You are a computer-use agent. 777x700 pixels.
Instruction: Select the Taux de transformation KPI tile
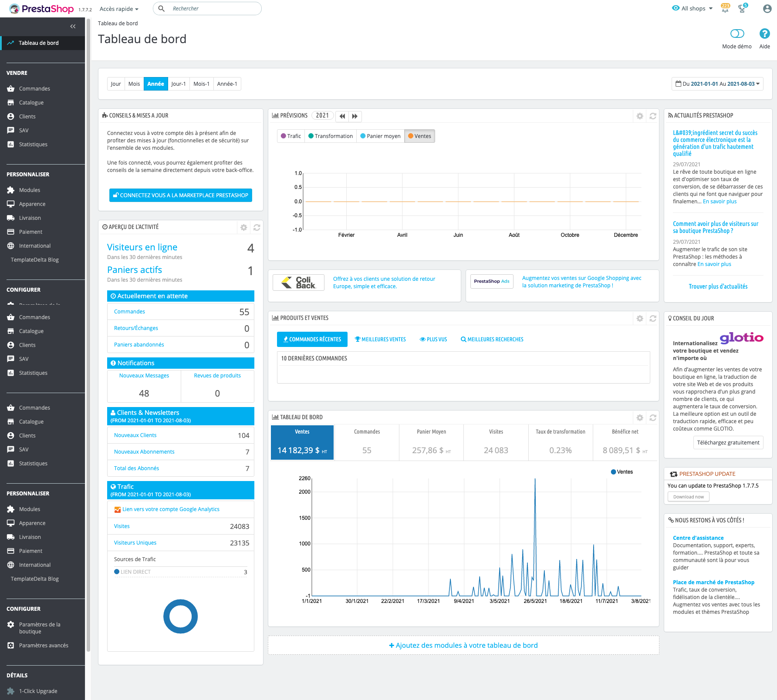[x=561, y=443]
